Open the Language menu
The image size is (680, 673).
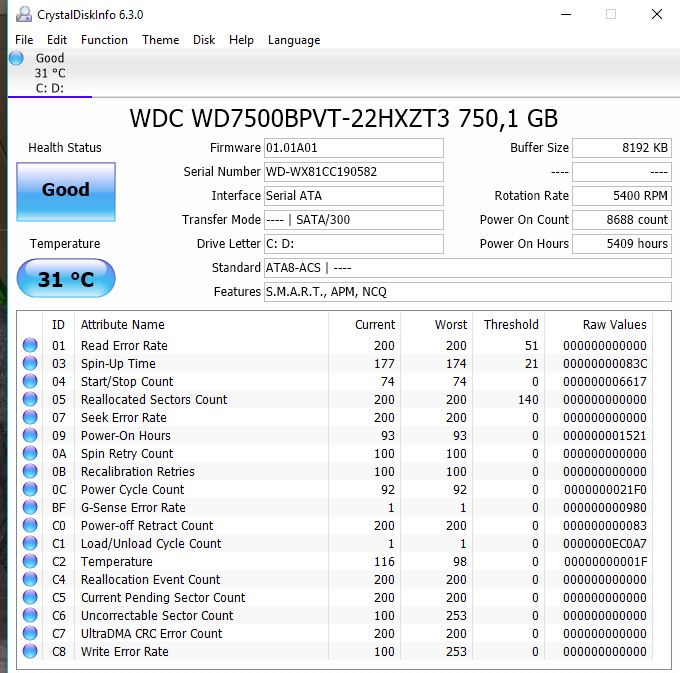[x=294, y=40]
